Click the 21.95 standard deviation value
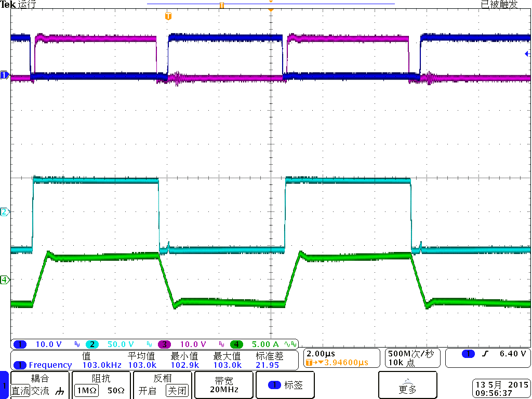The image size is (532, 399). [x=267, y=365]
